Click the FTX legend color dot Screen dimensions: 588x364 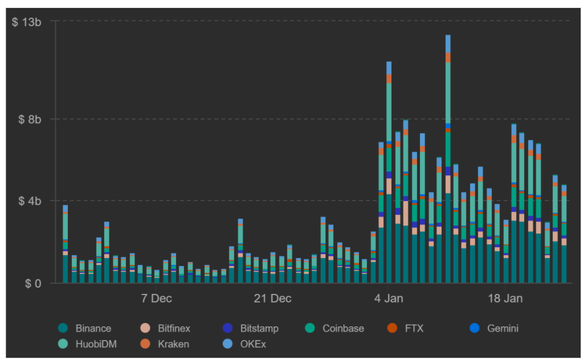(x=392, y=328)
